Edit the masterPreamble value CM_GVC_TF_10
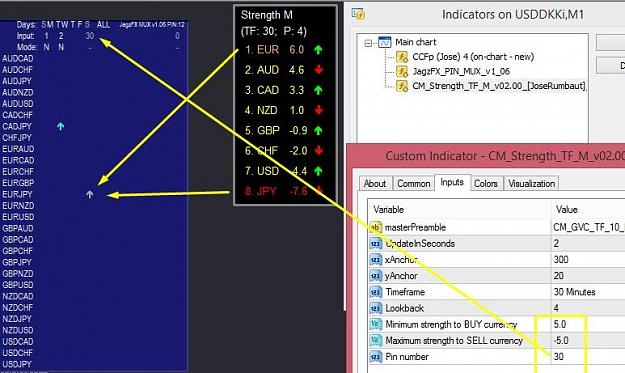 [x=588, y=228]
